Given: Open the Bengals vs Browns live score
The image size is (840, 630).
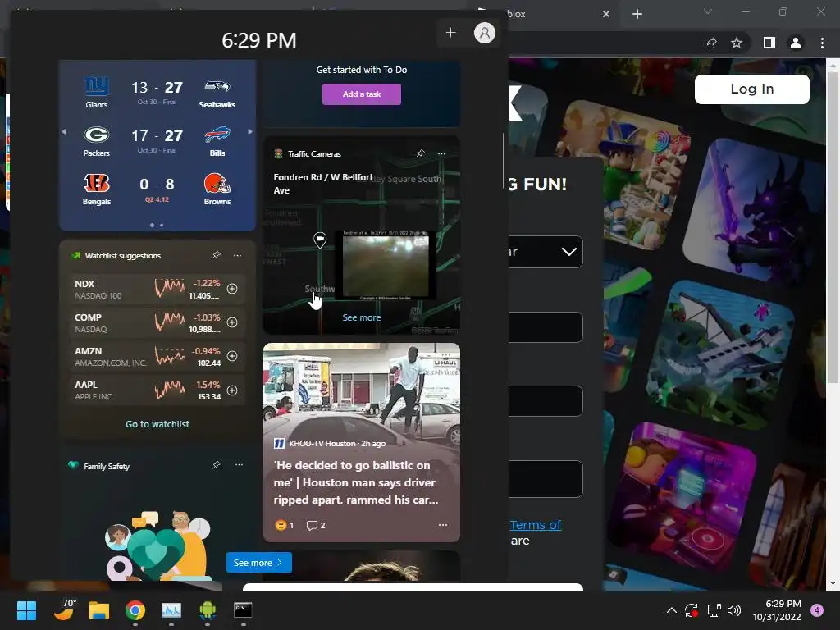Looking at the screenshot, I should coord(157,190).
